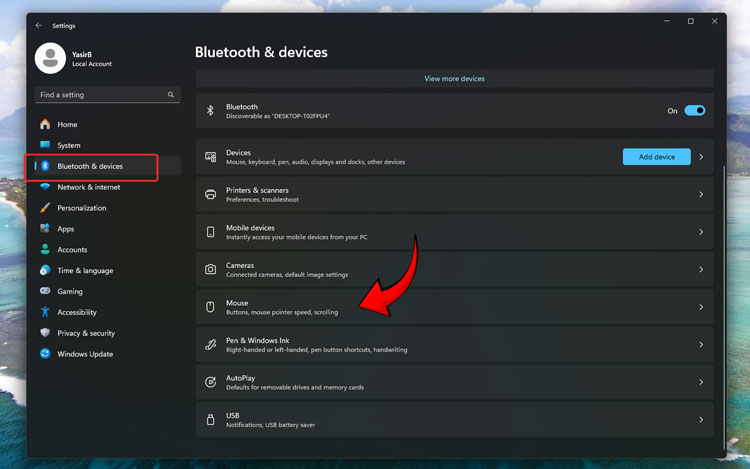
Task: Click the Gaming controller icon
Action: tap(45, 291)
